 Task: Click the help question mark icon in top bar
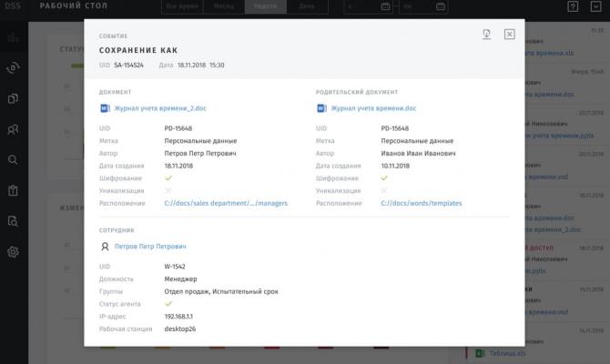click(x=573, y=6)
